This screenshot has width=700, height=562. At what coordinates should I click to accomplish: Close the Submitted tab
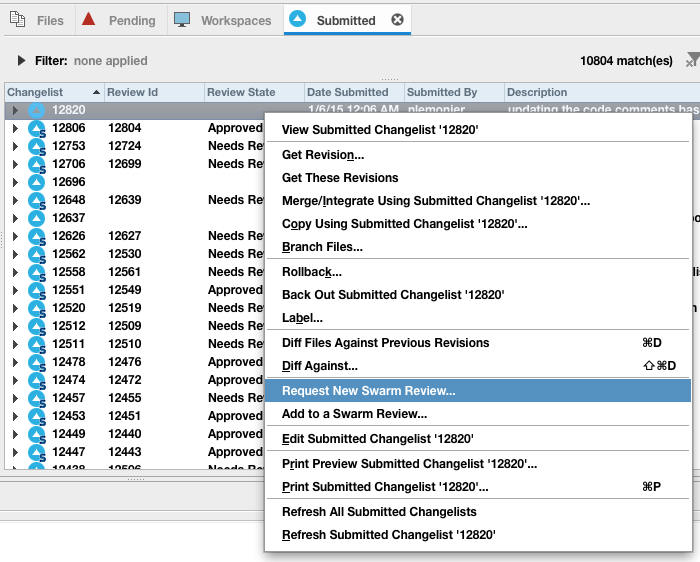[x=397, y=20]
